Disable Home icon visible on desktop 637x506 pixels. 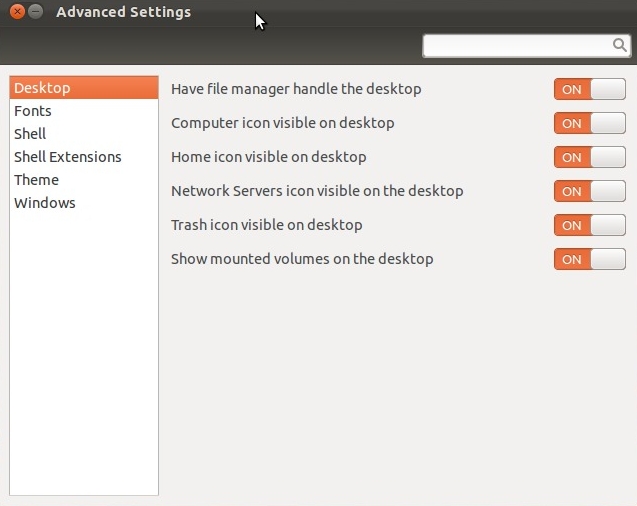[589, 157]
